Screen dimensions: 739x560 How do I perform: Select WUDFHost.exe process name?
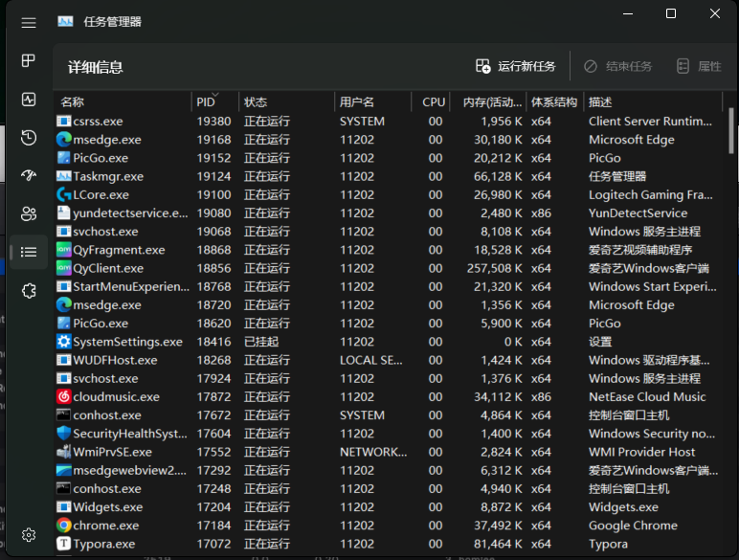[x=115, y=360]
